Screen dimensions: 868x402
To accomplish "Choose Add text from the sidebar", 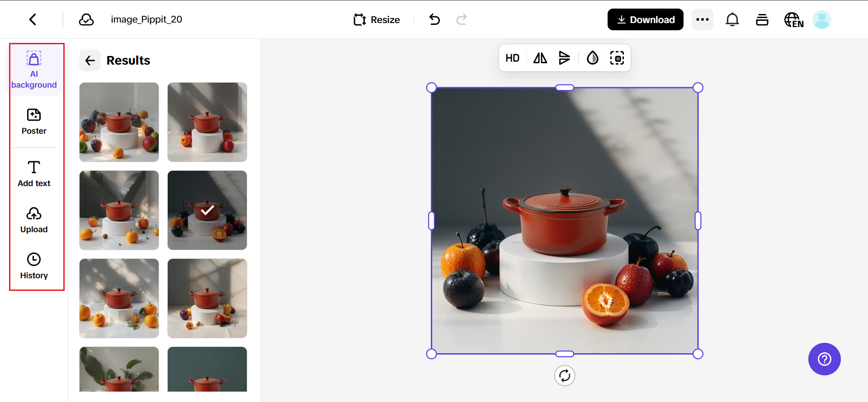I will pyautogui.click(x=34, y=174).
